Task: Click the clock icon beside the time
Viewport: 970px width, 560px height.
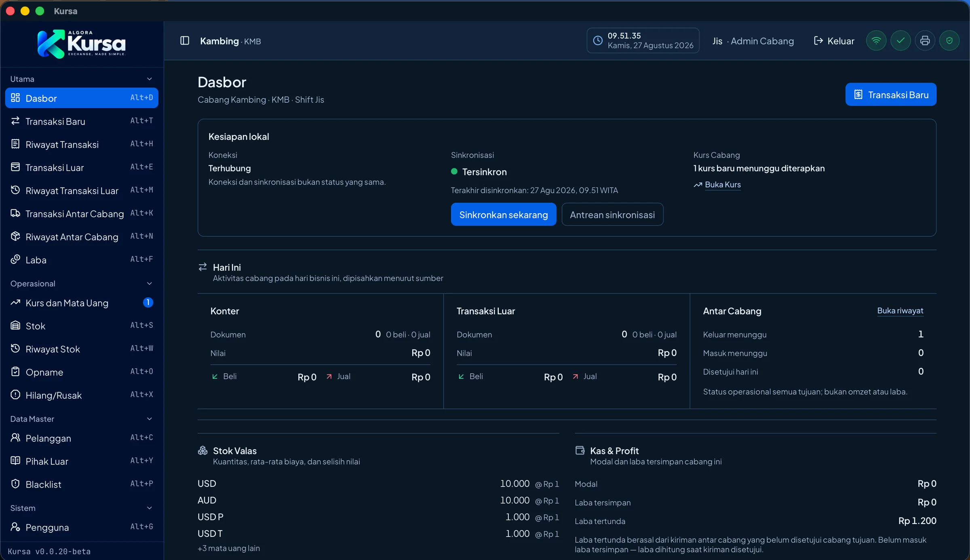Action: click(x=598, y=40)
